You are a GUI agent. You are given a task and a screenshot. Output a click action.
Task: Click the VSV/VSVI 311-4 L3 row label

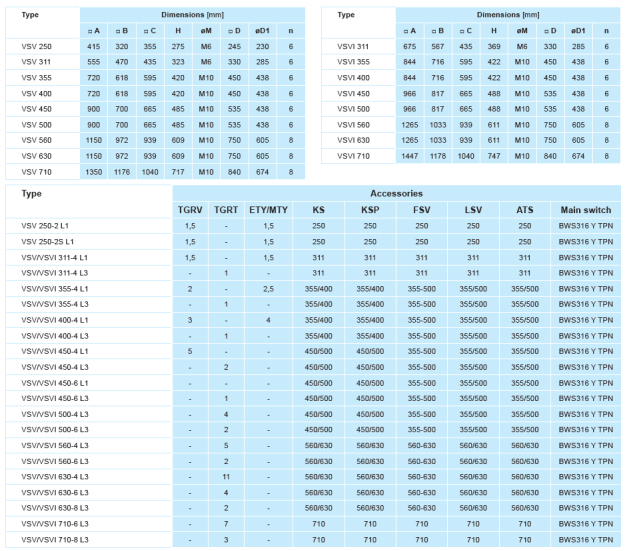pos(55,273)
